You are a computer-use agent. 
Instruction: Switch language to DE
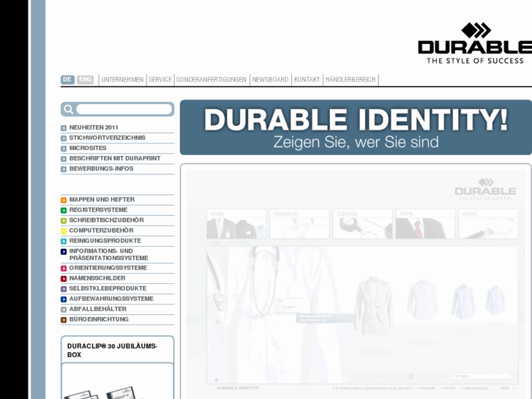tap(67, 80)
